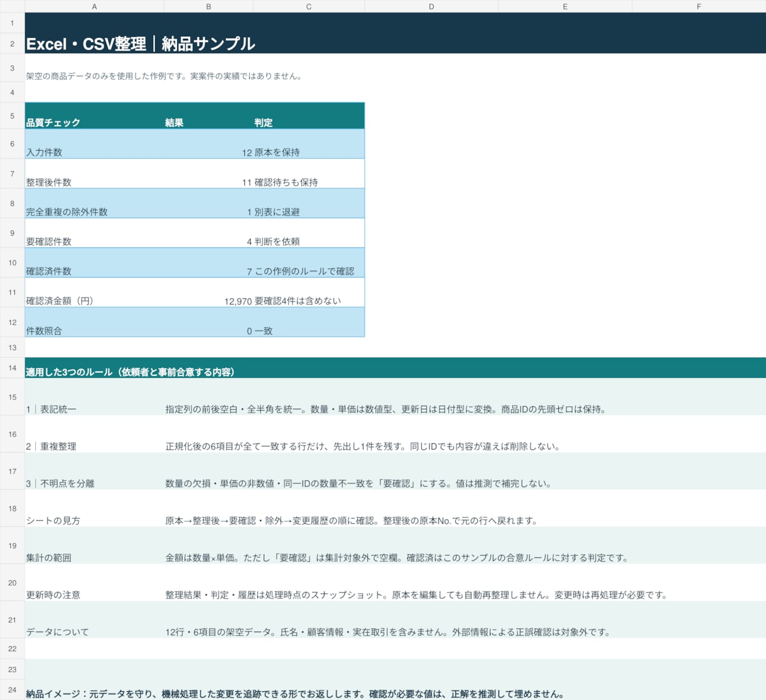Click the footer text starting '納品イメージ'
Image resolution: width=766 pixels, height=700 pixels.
(295, 694)
